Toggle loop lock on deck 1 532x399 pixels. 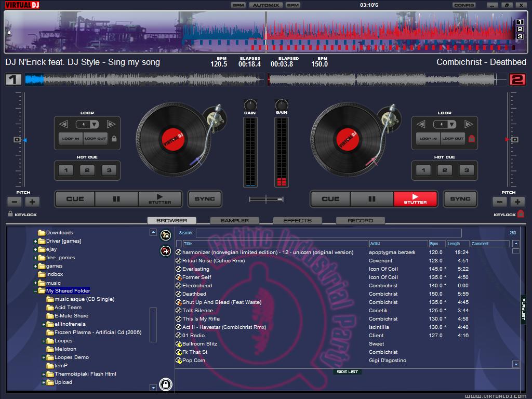click(x=114, y=138)
